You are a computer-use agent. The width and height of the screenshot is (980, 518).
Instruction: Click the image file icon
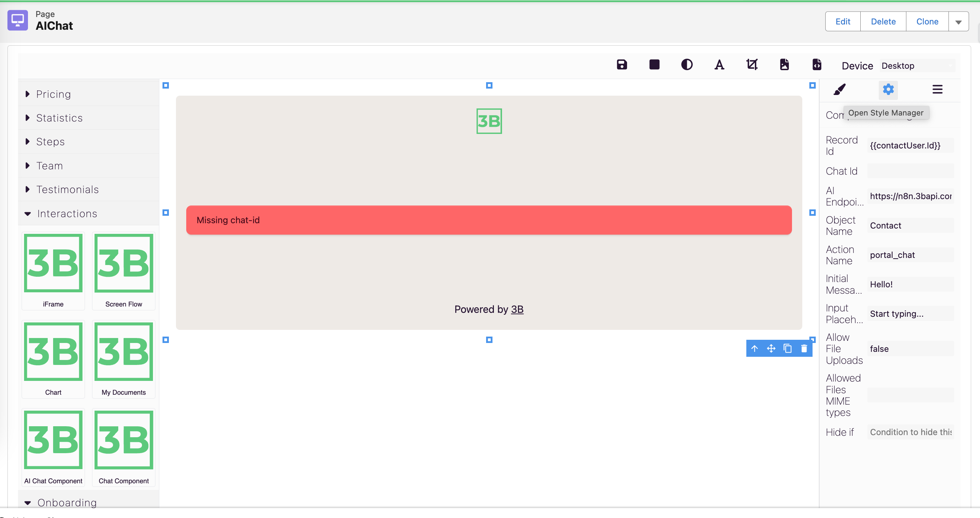(784, 65)
